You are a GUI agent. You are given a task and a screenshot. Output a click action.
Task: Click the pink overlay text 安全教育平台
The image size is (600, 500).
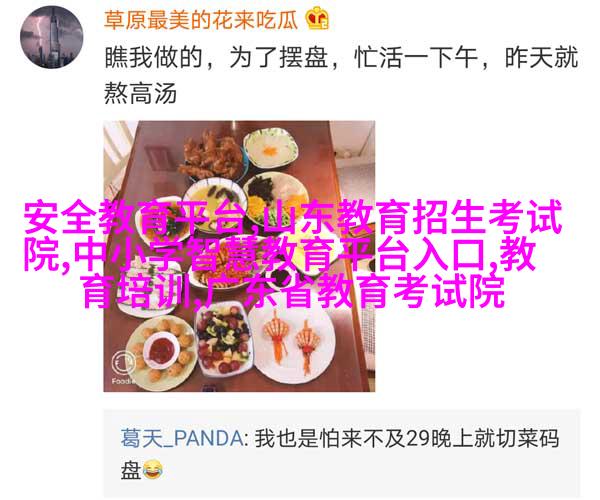[x=135, y=217]
